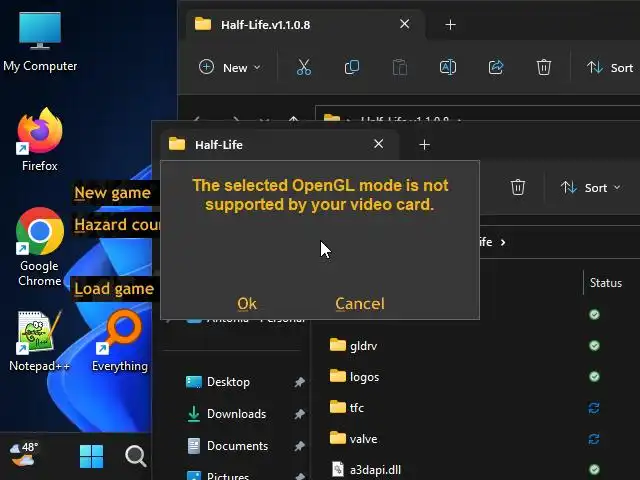Click the synced status icon for a3dapi.dll
The width and height of the screenshot is (640, 480).
tap(594, 469)
